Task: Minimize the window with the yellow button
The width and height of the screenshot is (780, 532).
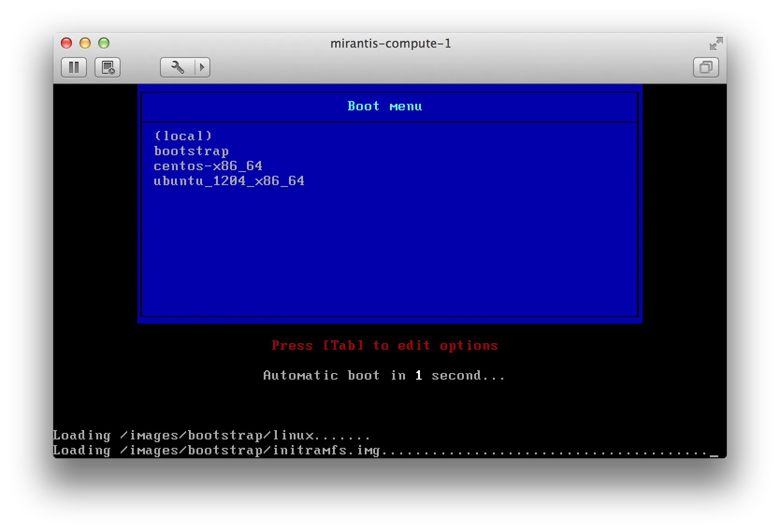Action: 85,43
